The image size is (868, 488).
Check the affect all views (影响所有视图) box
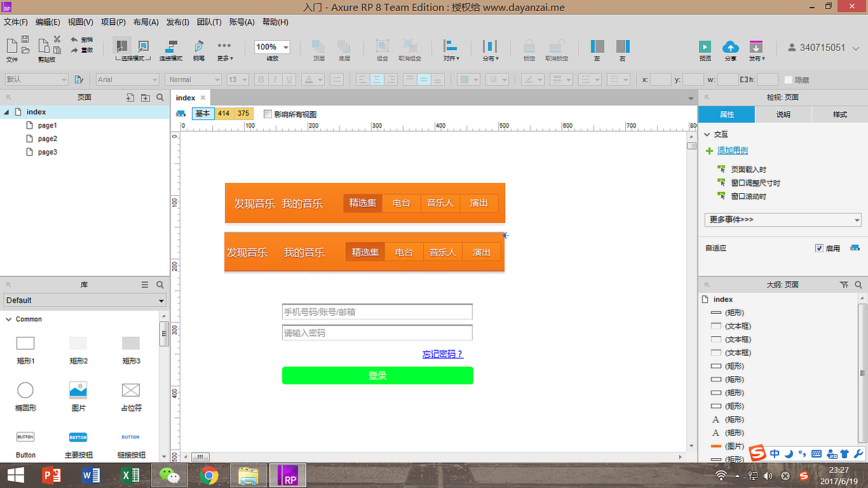[268, 114]
